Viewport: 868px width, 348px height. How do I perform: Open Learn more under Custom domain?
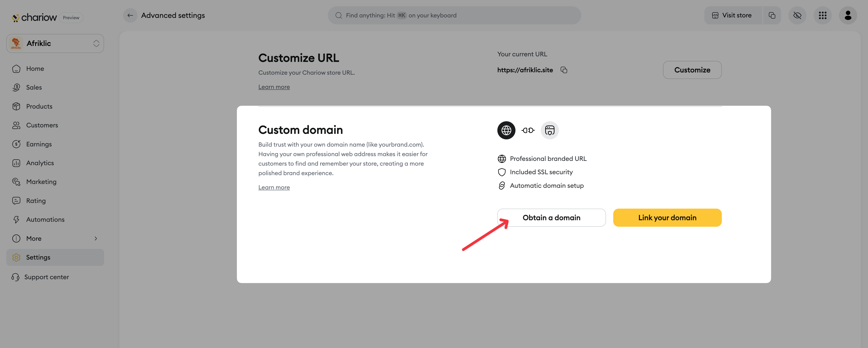(x=274, y=187)
